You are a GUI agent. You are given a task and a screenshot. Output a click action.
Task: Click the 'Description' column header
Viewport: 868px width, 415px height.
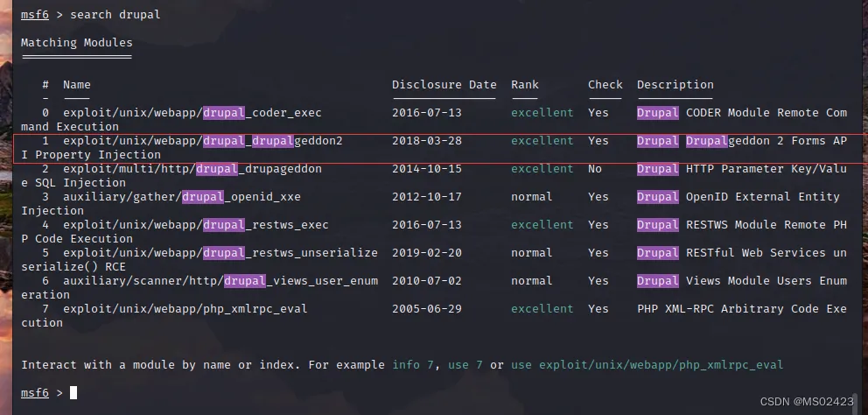675,85
